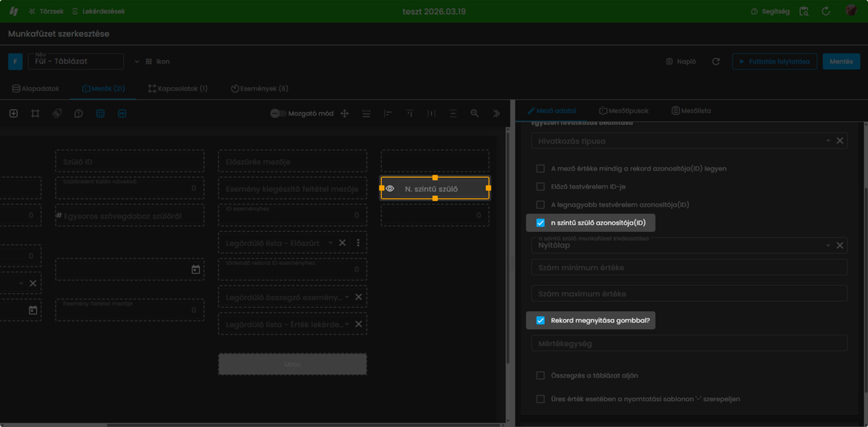Click Futtatás folytatása button

pos(774,61)
